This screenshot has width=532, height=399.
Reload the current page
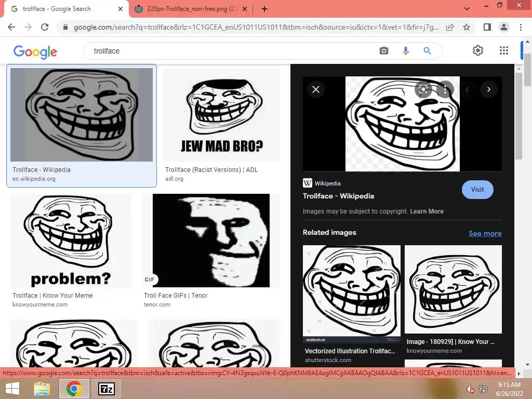[x=45, y=27]
